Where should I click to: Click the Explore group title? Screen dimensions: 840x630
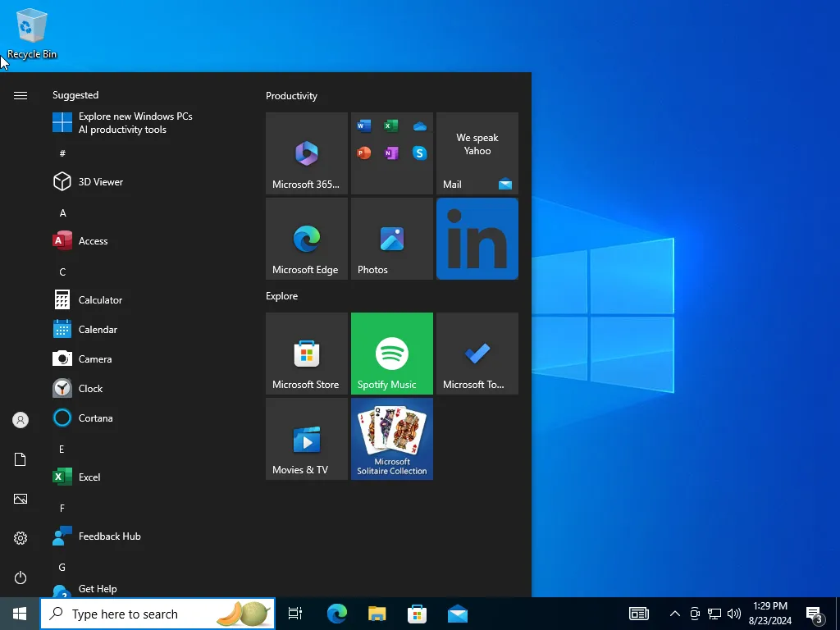[x=282, y=295]
